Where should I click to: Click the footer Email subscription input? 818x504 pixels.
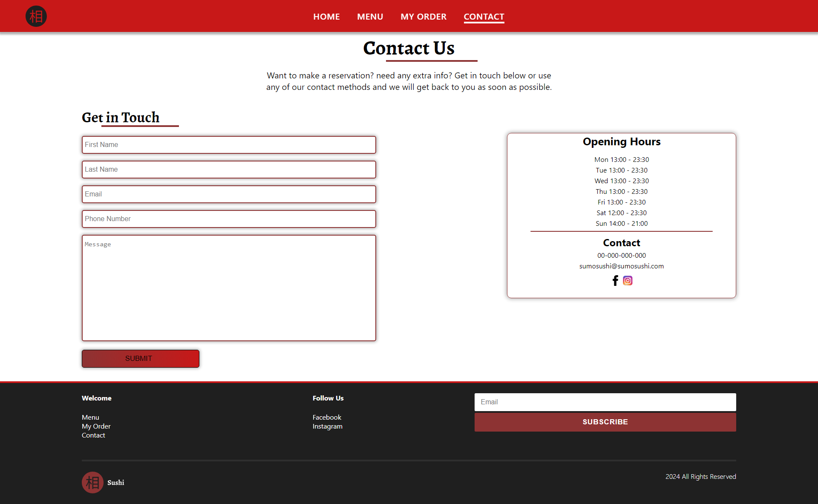click(x=605, y=402)
